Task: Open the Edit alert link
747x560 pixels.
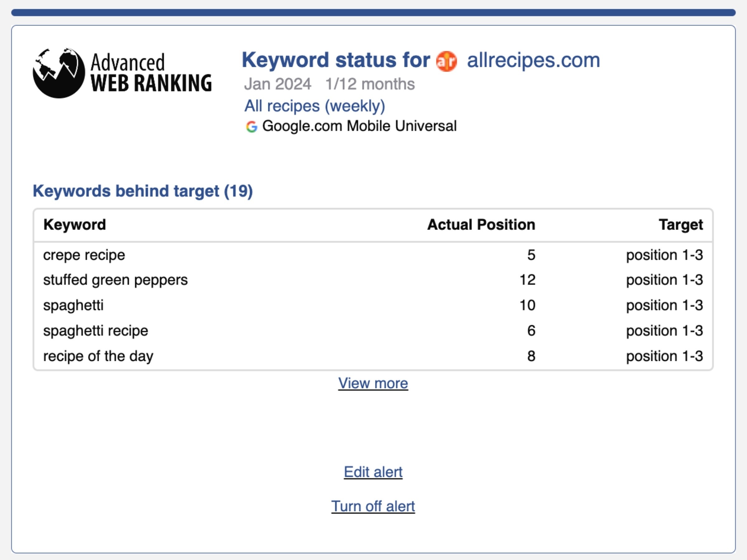Action: point(373,472)
